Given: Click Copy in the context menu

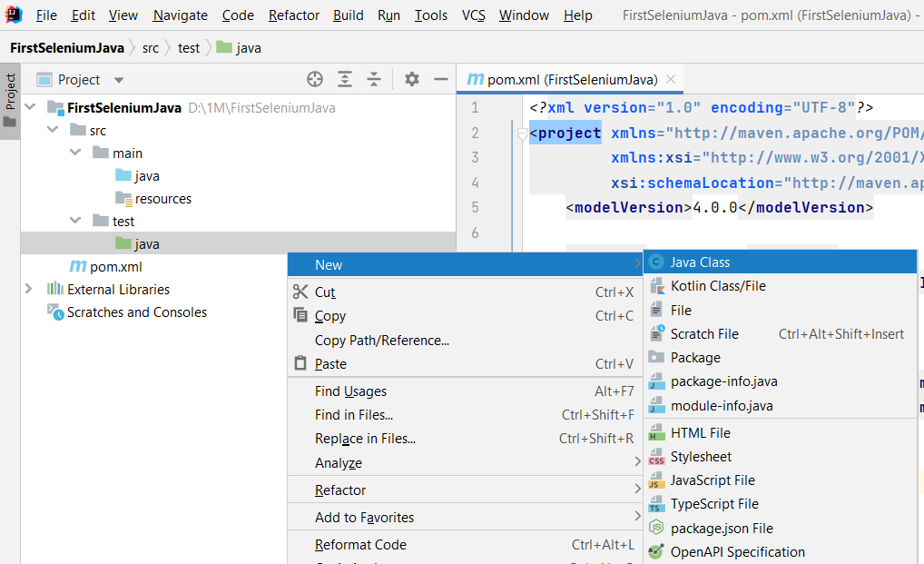Looking at the screenshot, I should pyautogui.click(x=329, y=316).
